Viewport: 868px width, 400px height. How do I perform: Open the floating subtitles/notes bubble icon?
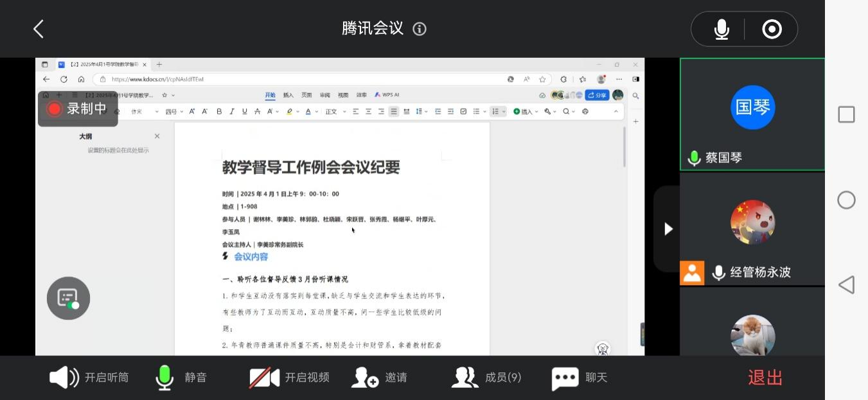pyautogui.click(x=68, y=299)
